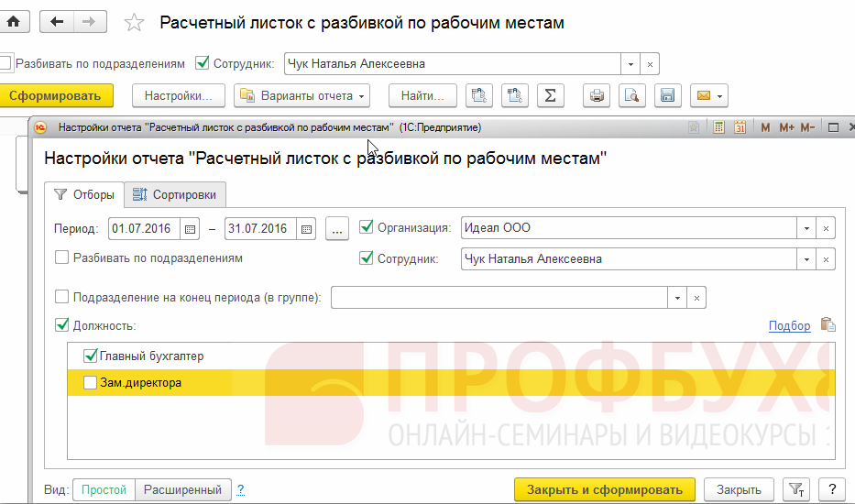This screenshot has height=504, width=855.
Task: Open print preview icon
Action: (x=630, y=95)
